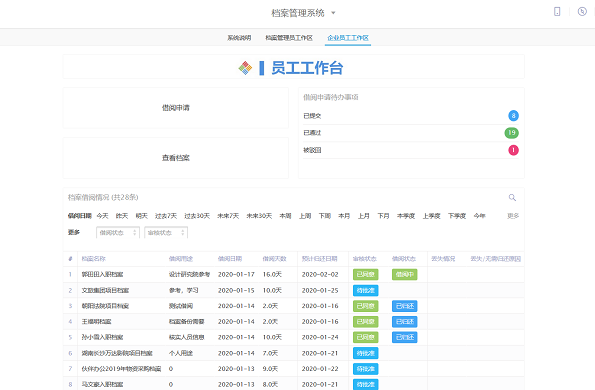Click the green badge showing 19

(x=512, y=133)
